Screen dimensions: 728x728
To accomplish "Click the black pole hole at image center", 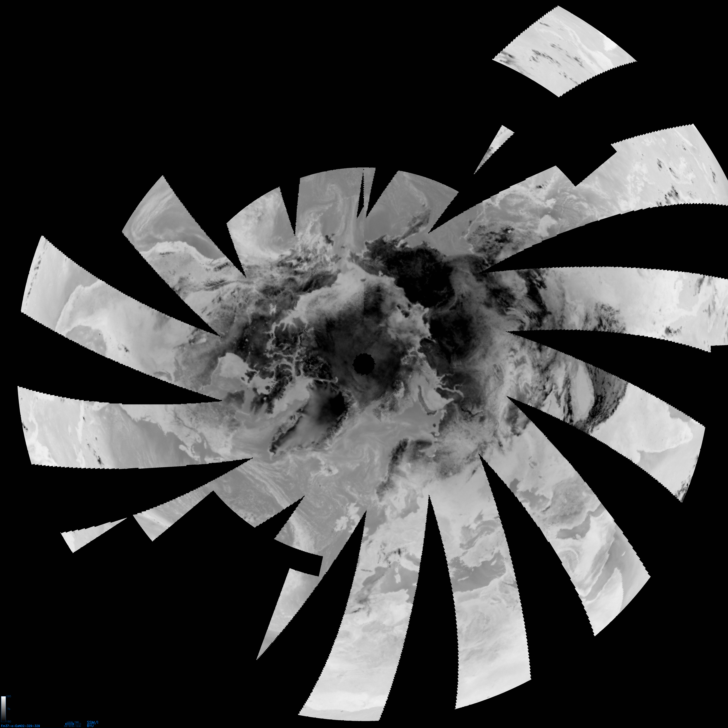I will [x=364, y=364].
